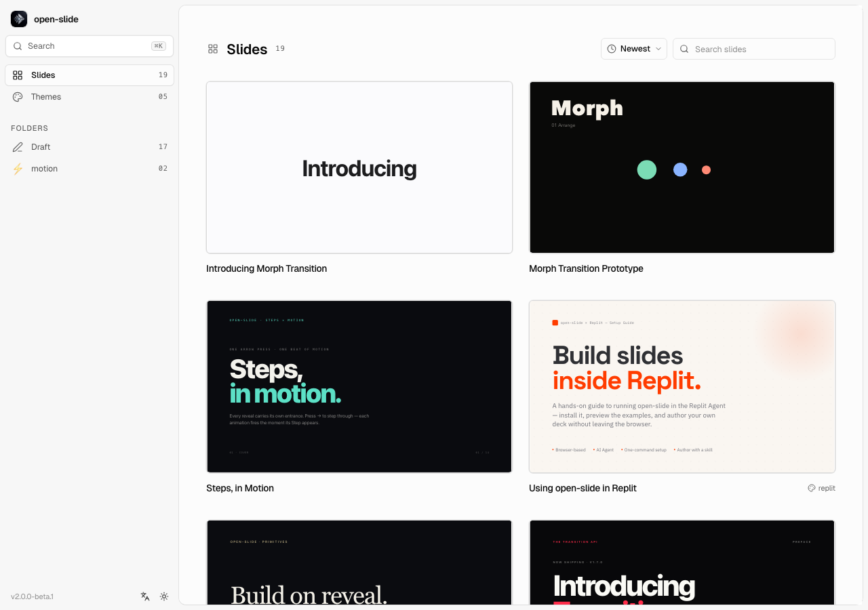Open the Steps, in Motion thumbnail

(359, 386)
